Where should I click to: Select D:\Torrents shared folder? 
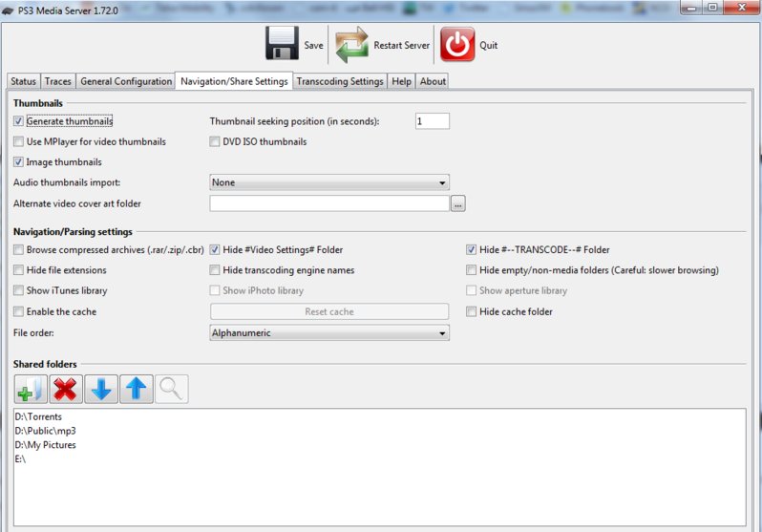pyautogui.click(x=38, y=416)
